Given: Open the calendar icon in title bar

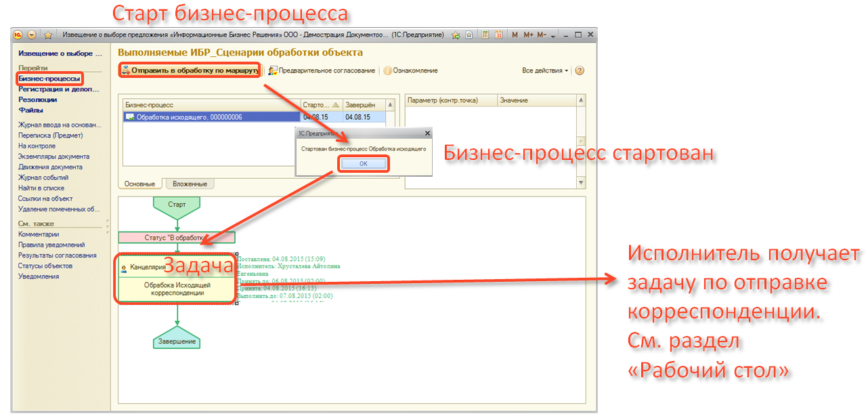Looking at the screenshot, I should tap(498, 35).
